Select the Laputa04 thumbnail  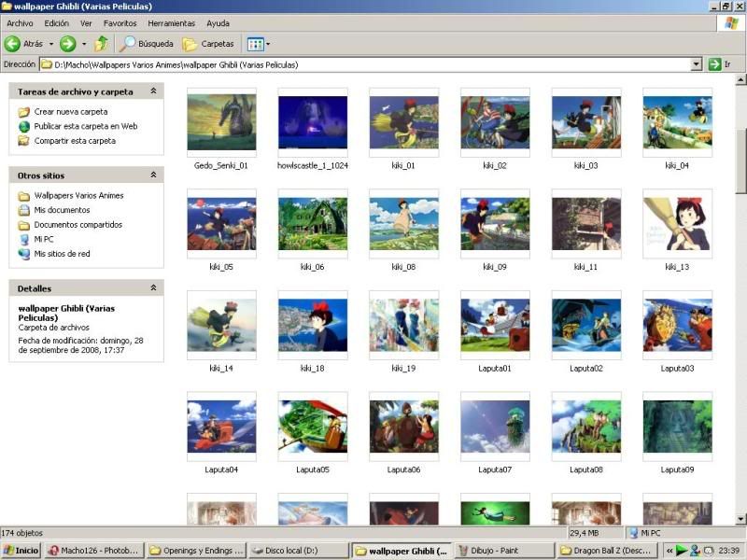click(221, 427)
